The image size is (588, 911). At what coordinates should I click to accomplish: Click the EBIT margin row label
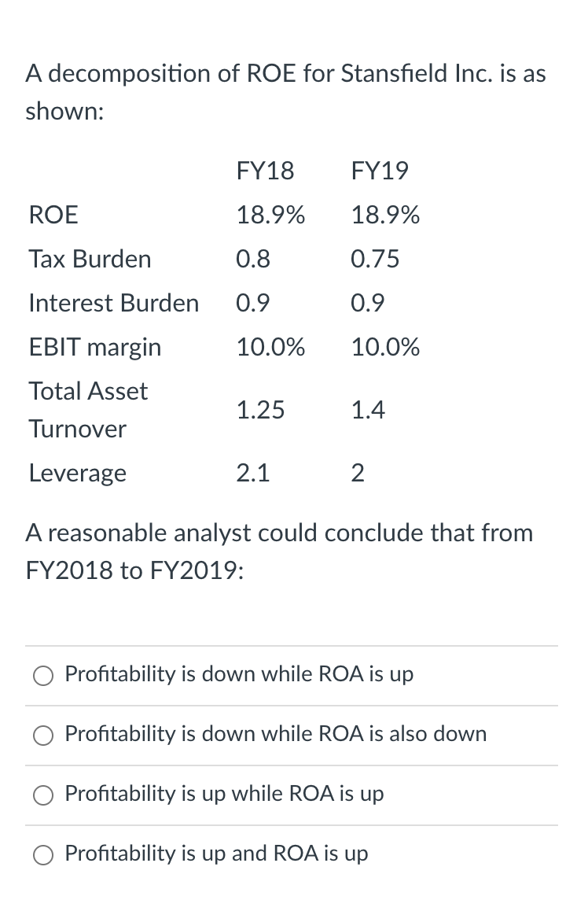[94, 346]
